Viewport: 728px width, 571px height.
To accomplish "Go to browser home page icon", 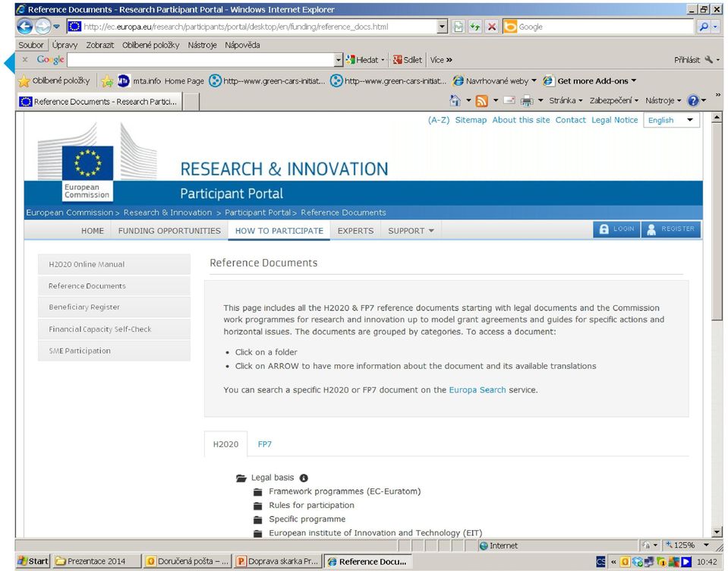I will pos(455,100).
